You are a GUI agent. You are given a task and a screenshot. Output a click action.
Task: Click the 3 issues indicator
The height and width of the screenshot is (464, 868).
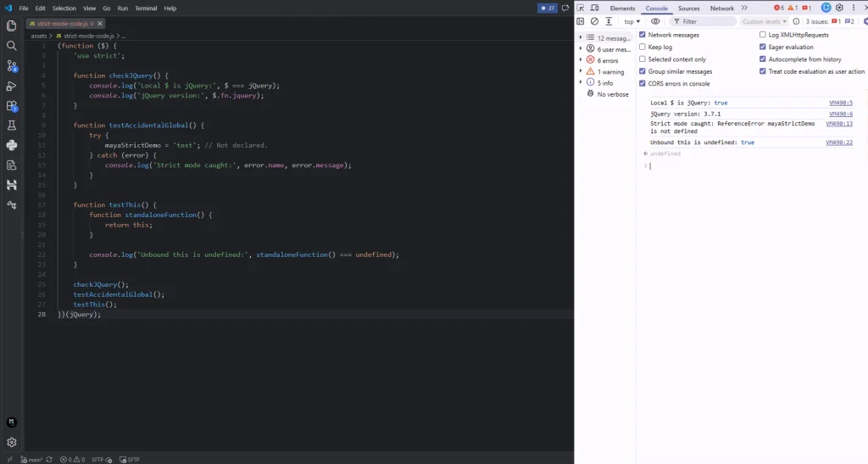(x=830, y=21)
